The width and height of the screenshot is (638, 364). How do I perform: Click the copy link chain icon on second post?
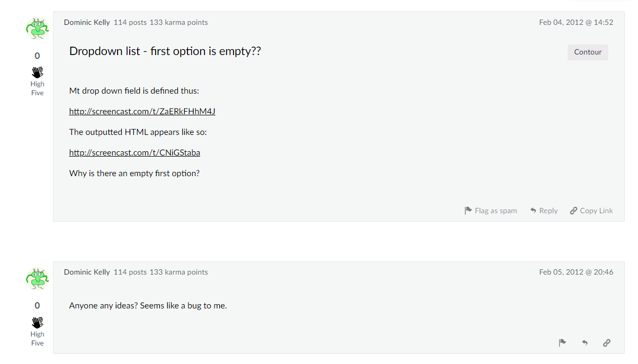607,343
